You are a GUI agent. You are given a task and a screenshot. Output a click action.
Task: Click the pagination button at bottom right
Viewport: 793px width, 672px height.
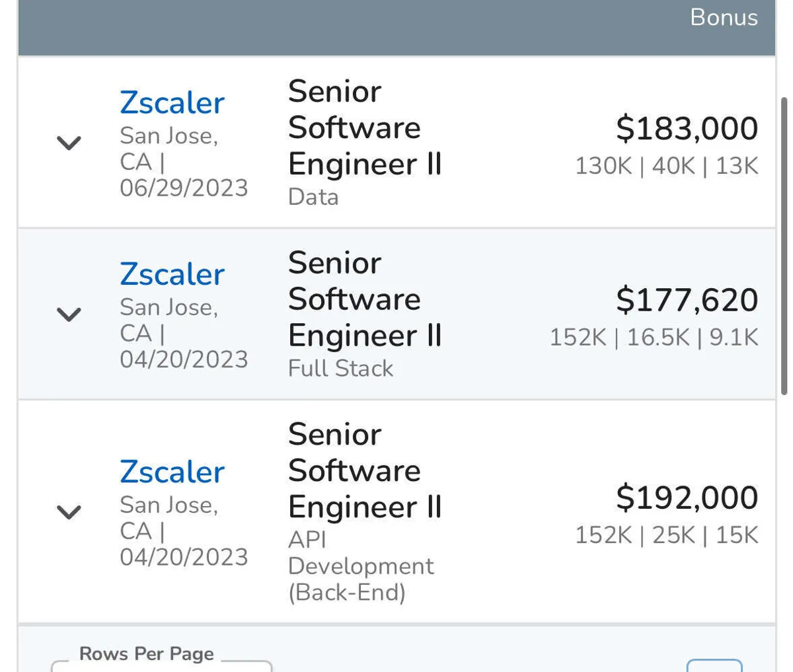pyautogui.click(x=714, y=665)
